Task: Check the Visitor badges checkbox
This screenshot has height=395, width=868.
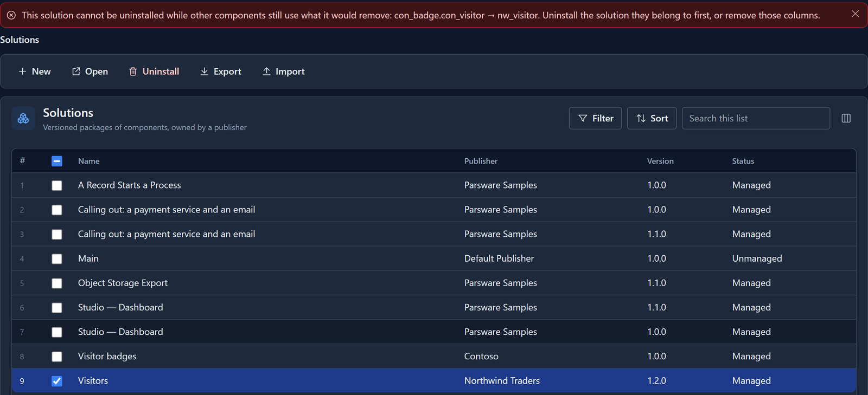Action: tap(57, 357)
